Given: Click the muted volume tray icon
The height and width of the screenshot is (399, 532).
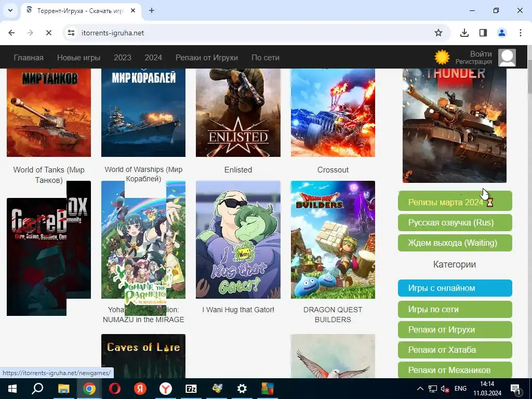Looking at the screenshot, I should click(x=445, y=389).
